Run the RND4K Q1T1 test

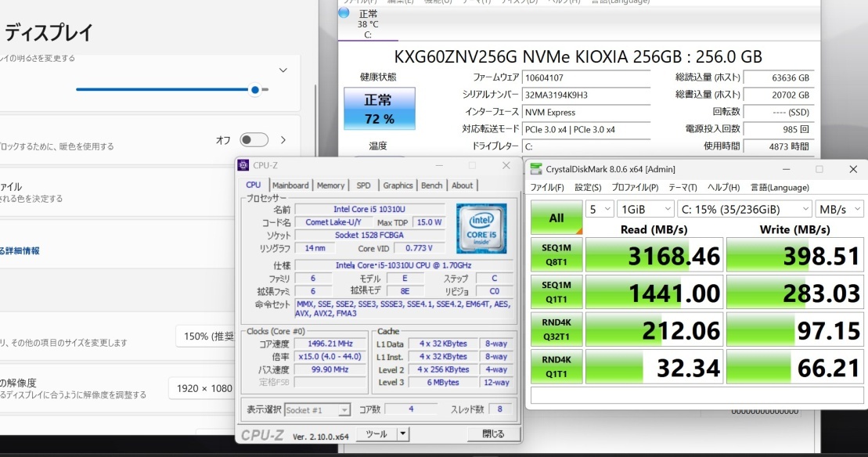(556, 368)
